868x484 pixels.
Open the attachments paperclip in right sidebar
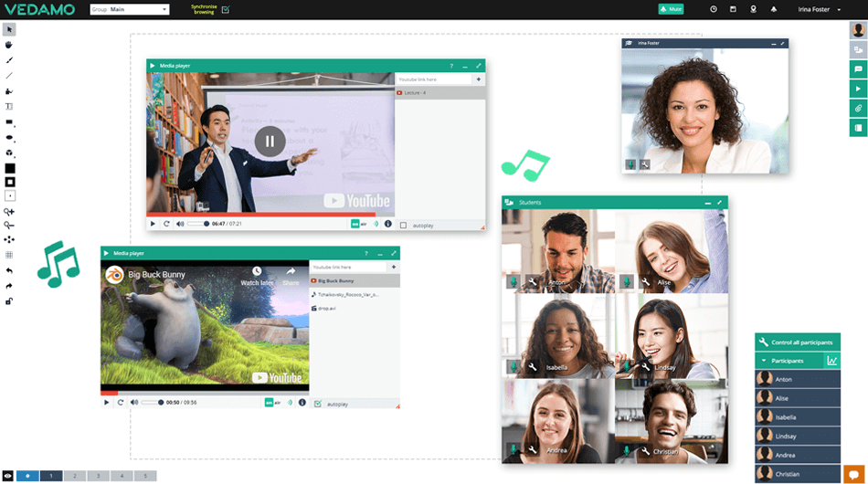858,108
